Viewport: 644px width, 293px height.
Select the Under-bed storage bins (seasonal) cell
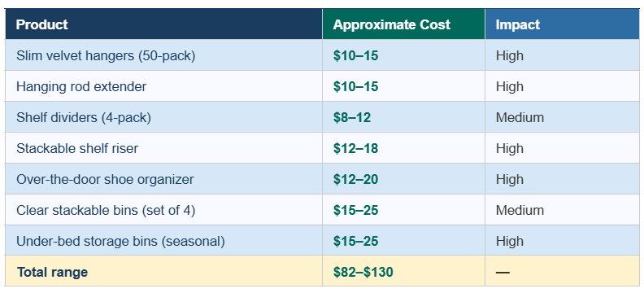click(164, 241)
